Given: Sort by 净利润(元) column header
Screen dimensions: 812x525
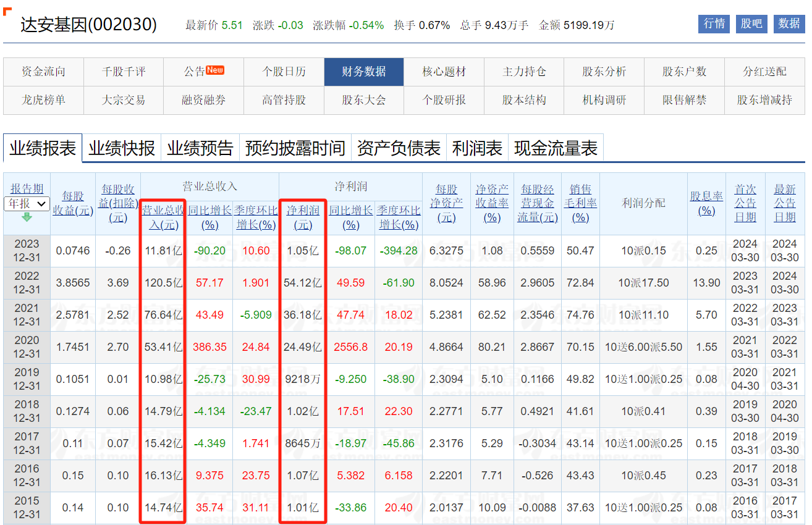Looking at the screenshot, I should click(x=303, y=217).
